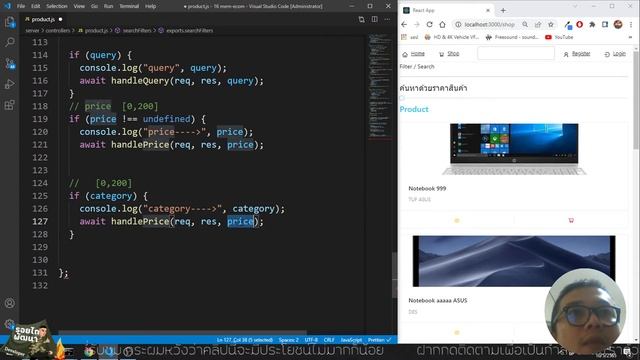
Task: Open the HD & 4K Vehicle bookmark
Action: [452, 37]
